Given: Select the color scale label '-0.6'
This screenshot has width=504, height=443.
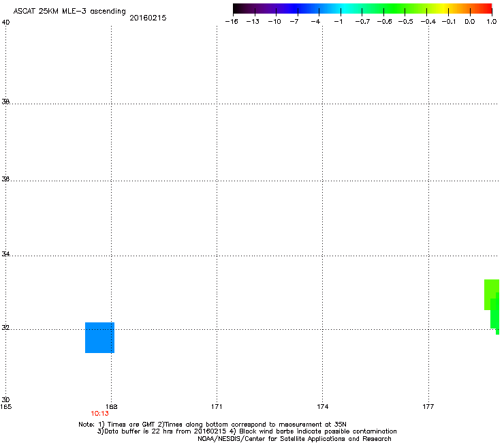Looking at the screenshot, I should [x=384, y=22].
